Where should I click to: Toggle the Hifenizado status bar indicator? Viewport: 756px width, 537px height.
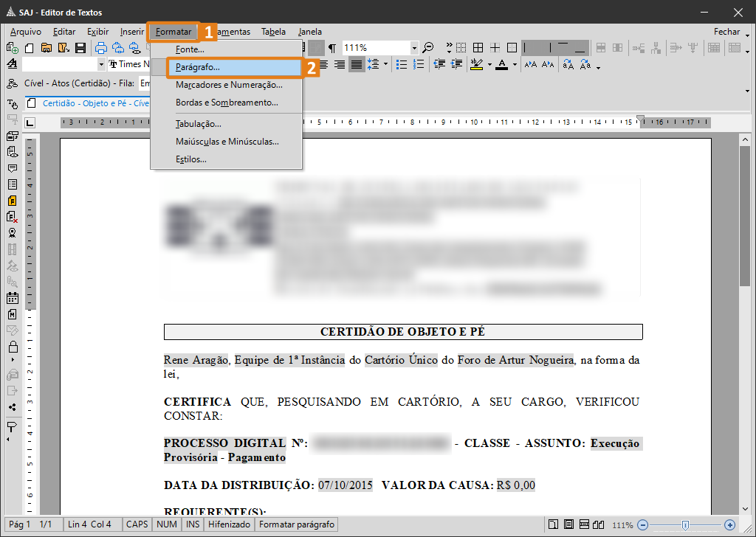230,524
